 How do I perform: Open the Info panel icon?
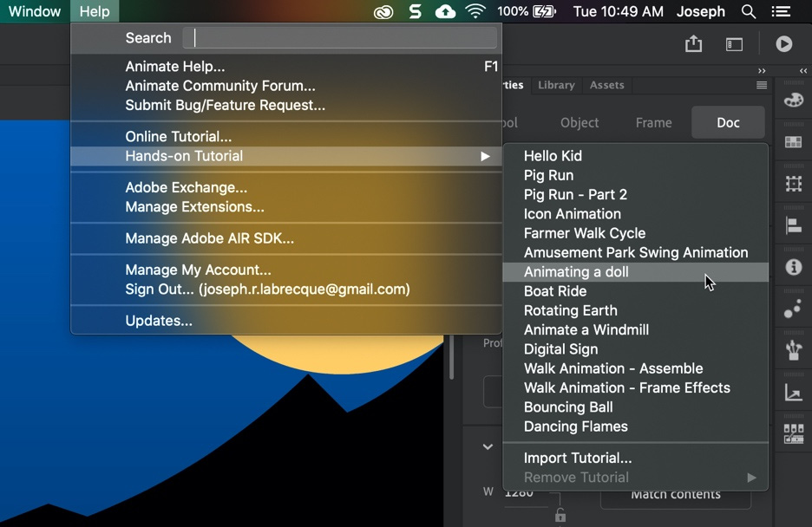tap(794, 267)
